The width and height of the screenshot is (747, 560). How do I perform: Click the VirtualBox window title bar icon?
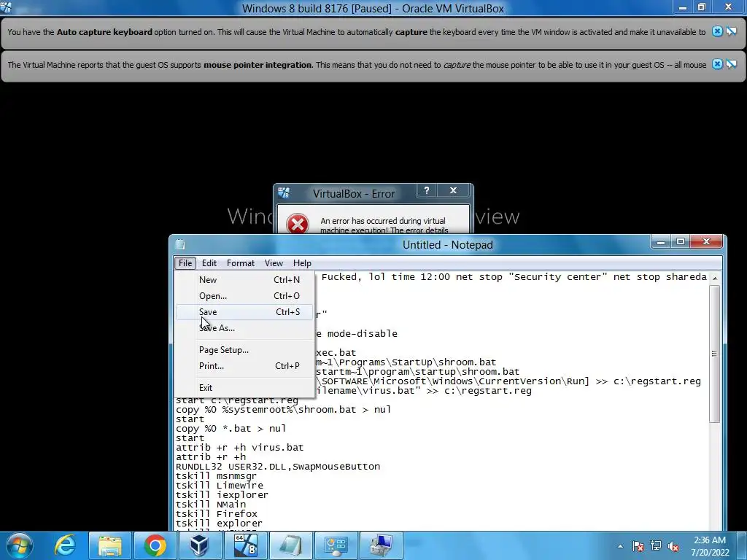click(x=6, y=7)
